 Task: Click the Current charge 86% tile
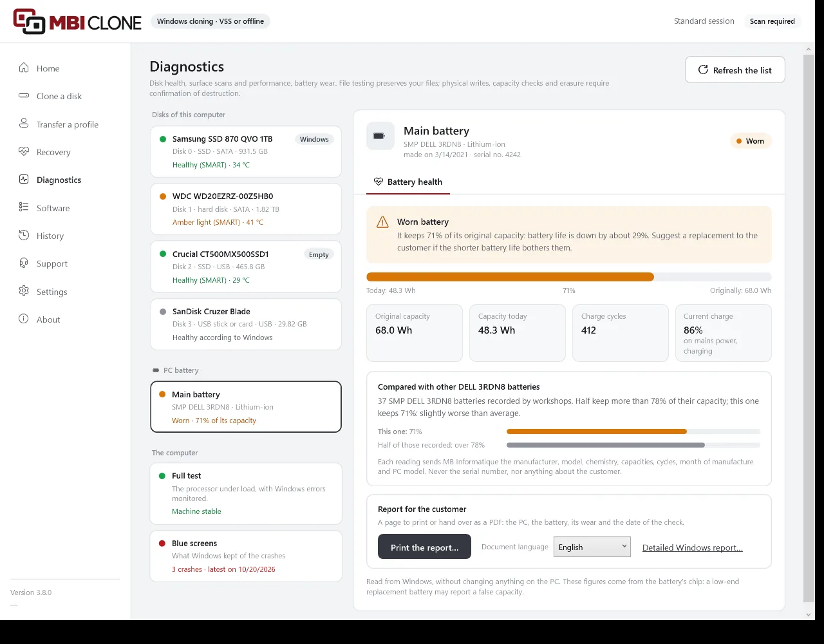coord(724,333)
